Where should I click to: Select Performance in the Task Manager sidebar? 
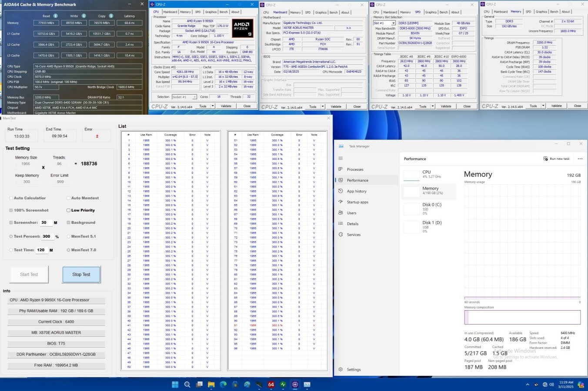tap(366, 180)
